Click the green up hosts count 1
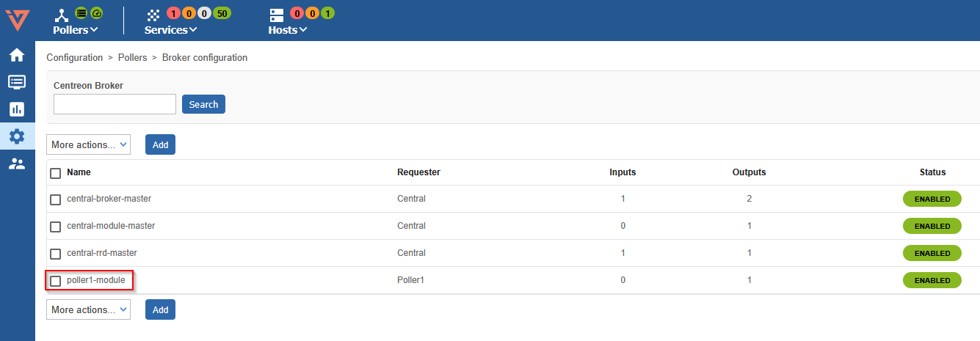 pyautogui.click(x=327, y=13)
